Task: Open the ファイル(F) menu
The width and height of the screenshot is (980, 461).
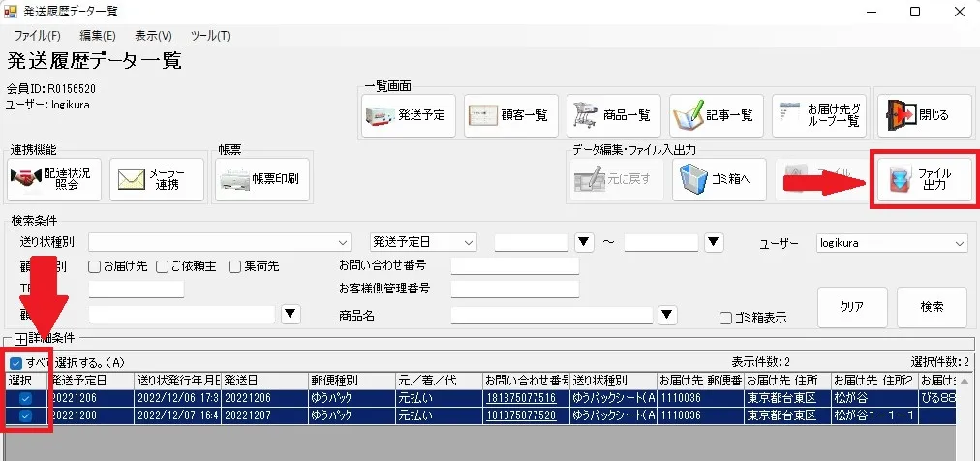Action: 38,36
